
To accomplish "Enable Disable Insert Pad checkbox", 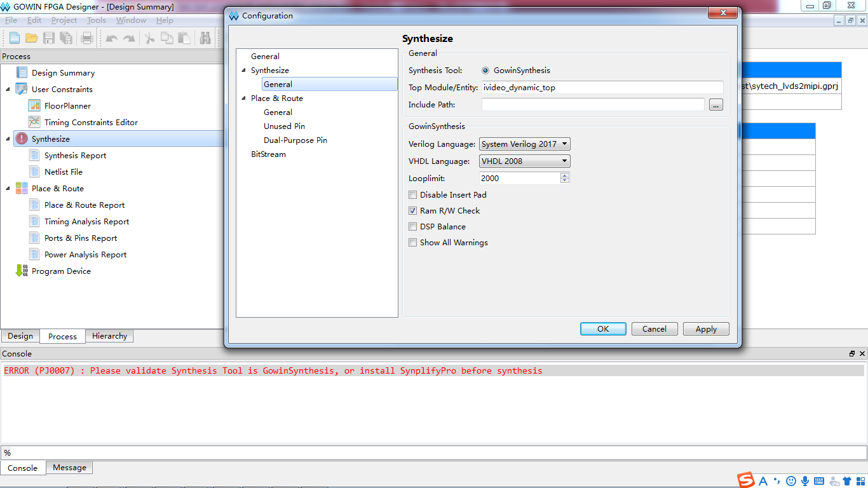I will coord(413,195).
